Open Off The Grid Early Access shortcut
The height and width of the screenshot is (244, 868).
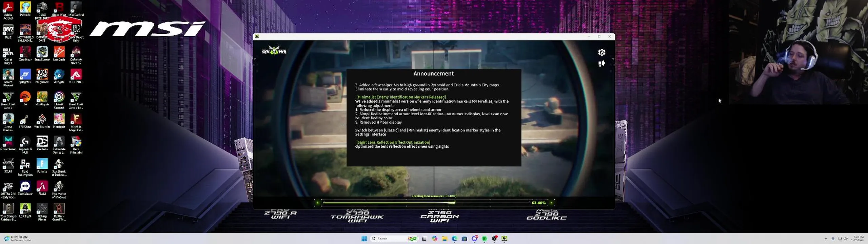tap(8, 190)
